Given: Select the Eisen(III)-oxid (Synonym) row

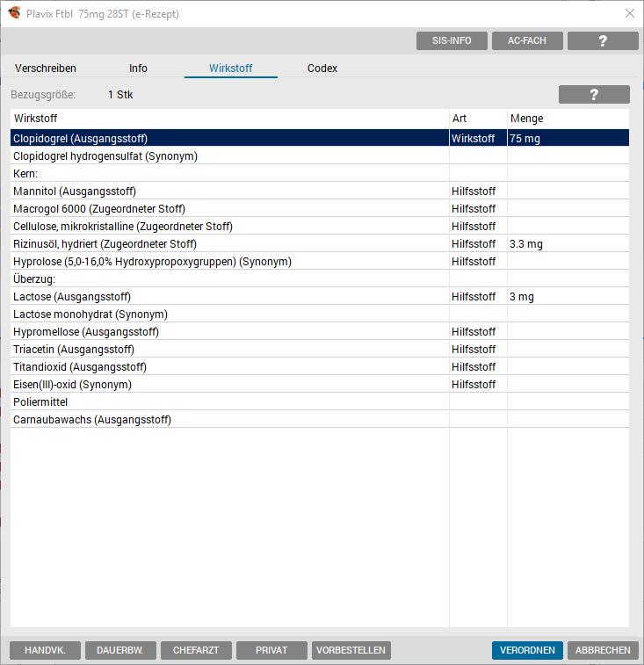Looking at the screenshot, I should click(x=320, y=385).
